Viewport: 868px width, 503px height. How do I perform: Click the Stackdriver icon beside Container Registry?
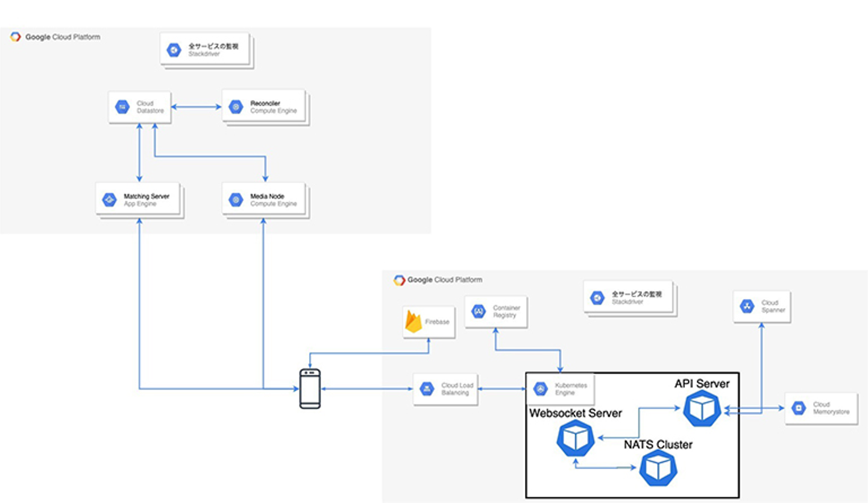597,297
